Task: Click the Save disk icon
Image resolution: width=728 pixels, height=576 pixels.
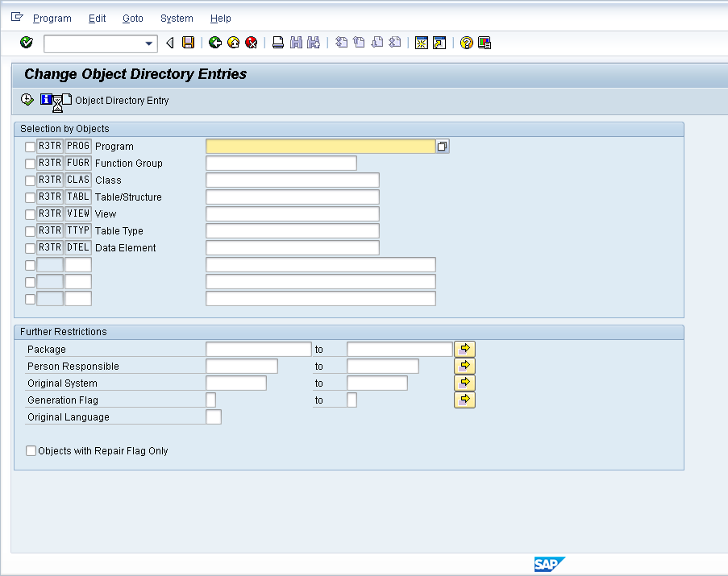Action: pos(188,43)
